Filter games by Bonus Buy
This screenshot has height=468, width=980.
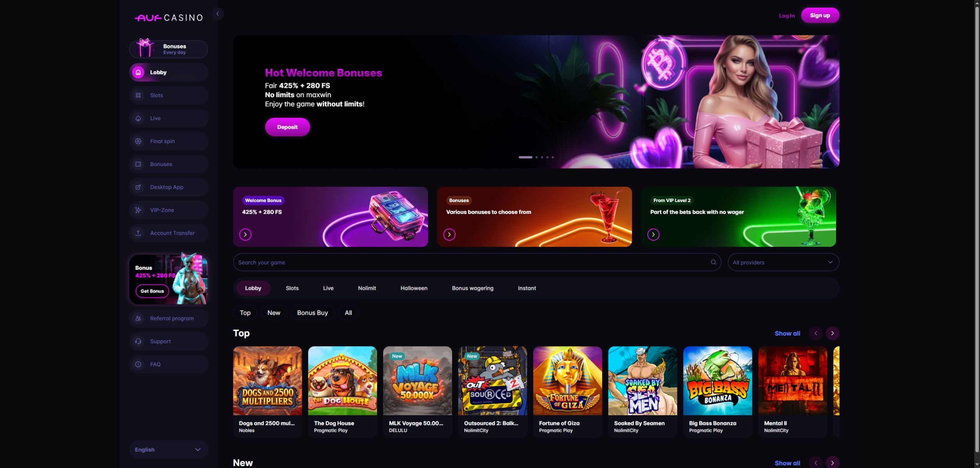[312, 313]
